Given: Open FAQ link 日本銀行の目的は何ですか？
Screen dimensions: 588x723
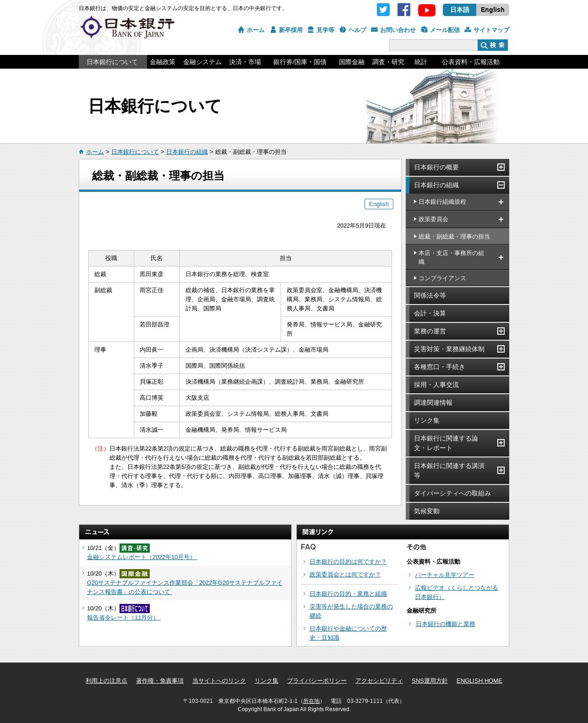Looking at the screenshot, I should (348, 562).
